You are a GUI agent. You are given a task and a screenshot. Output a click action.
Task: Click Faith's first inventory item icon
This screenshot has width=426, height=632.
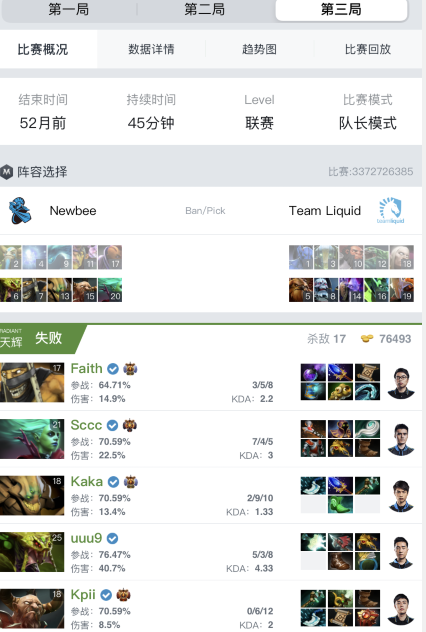(x=313, y=372)
